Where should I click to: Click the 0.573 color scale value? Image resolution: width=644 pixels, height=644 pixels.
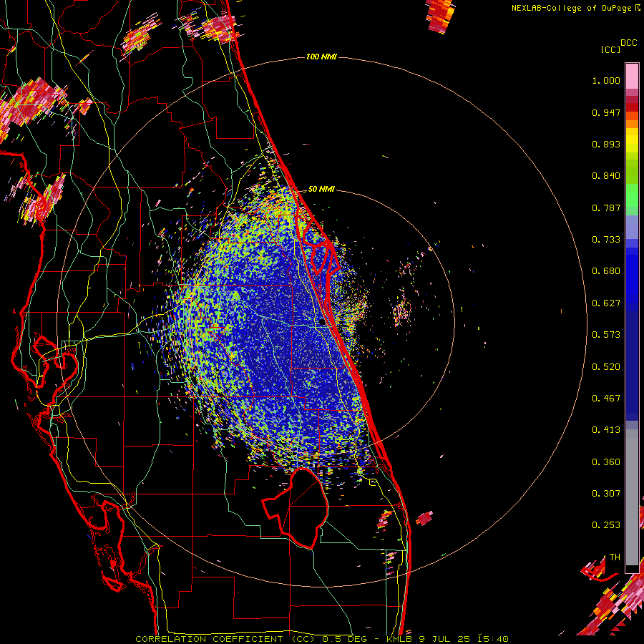point(606,335)
